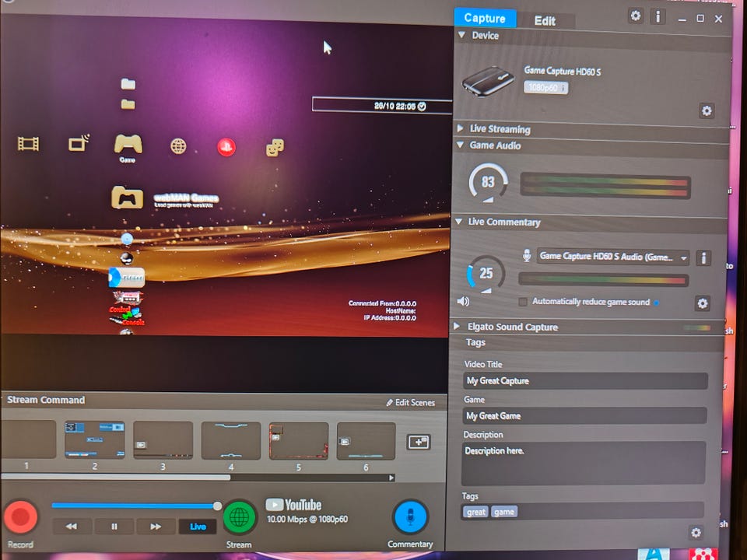Toggle the blue Commentary microphone button

coord(410,517)
